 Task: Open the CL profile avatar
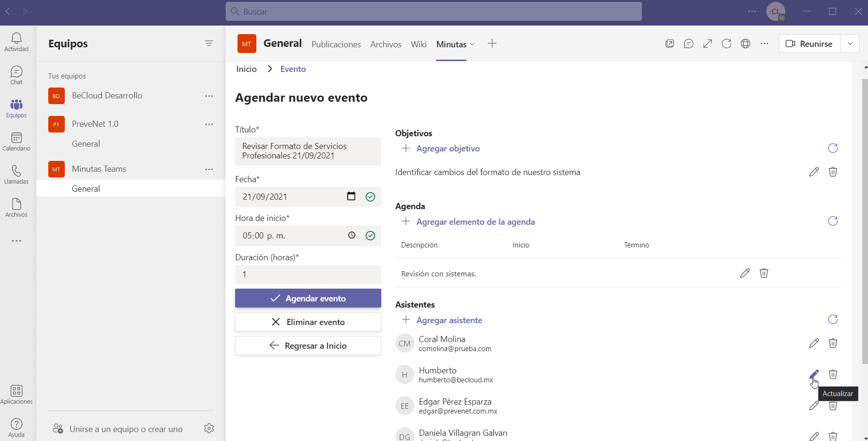tap(776, 11)
